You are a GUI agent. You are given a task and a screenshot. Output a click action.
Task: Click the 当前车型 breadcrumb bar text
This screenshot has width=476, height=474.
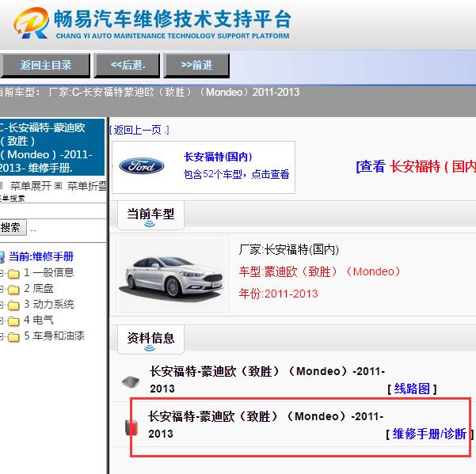tap(150, 92)
